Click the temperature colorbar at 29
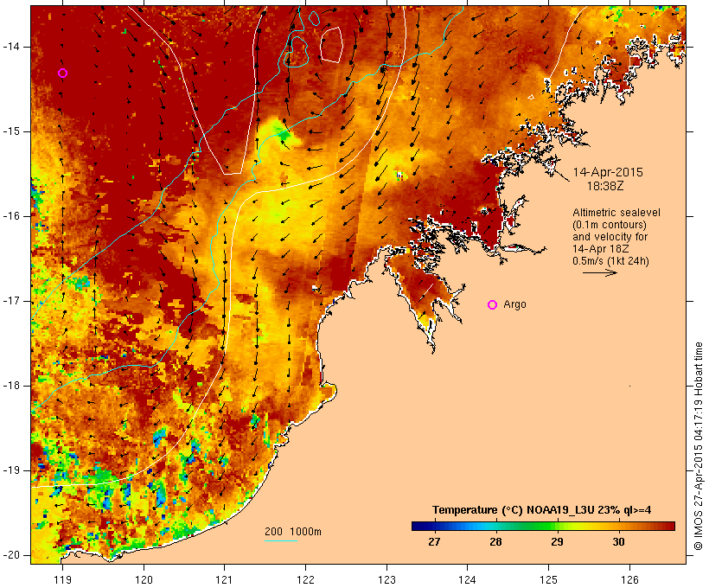709x588 pixels. (x=557, y=526)
